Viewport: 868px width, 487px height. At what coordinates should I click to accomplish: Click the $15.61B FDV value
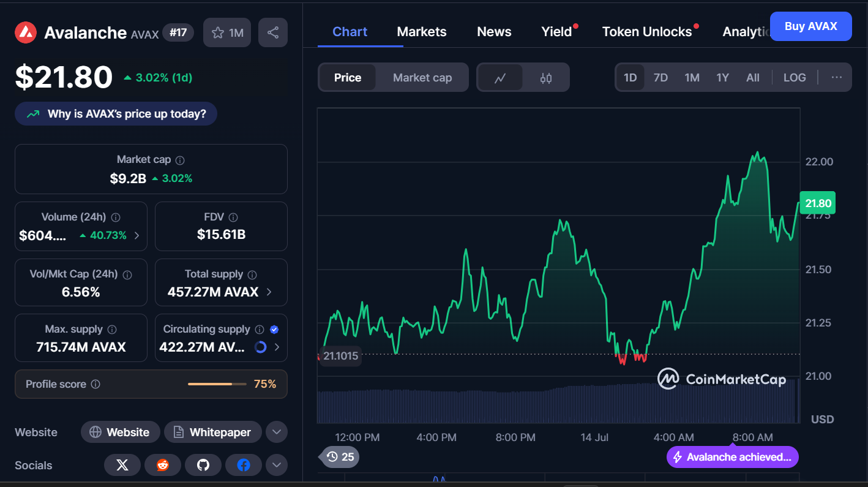pyautogui.click(x=221, y=235)
